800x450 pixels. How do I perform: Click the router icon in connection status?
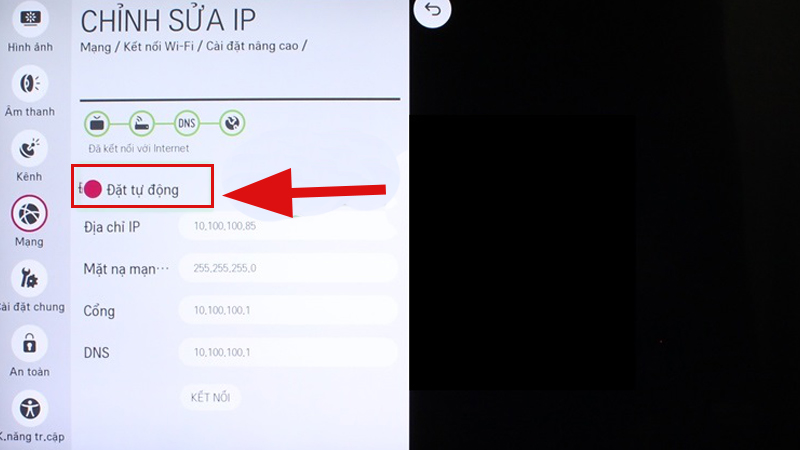point(142,123)
